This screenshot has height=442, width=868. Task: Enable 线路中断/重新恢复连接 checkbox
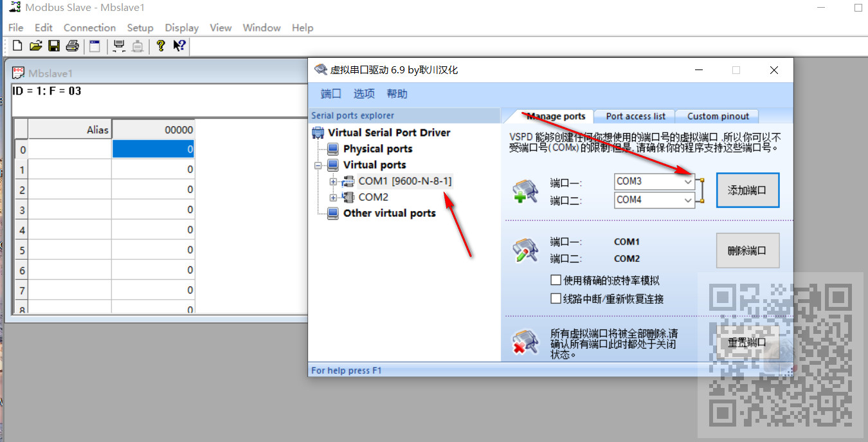click(556, 299)
